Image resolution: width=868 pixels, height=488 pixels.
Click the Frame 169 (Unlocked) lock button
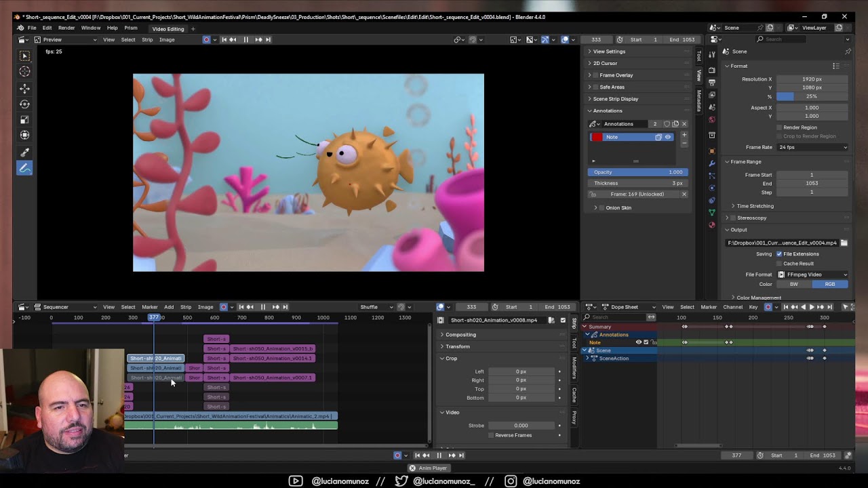637,195
